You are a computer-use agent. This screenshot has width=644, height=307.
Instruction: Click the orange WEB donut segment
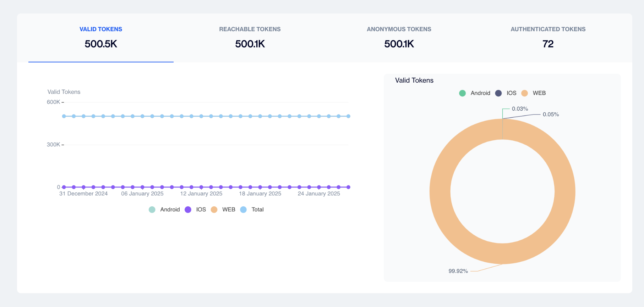[x=502, y=254]
